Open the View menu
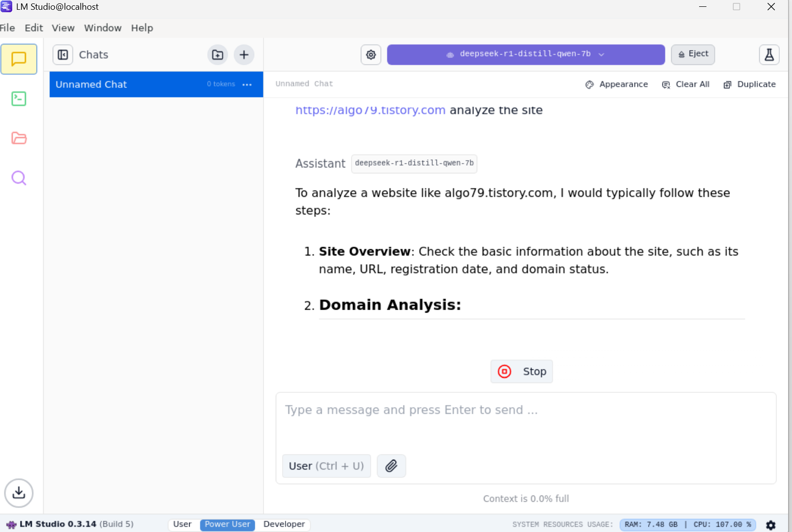This screenshot has height=532, width=792. tap(63, 28)
